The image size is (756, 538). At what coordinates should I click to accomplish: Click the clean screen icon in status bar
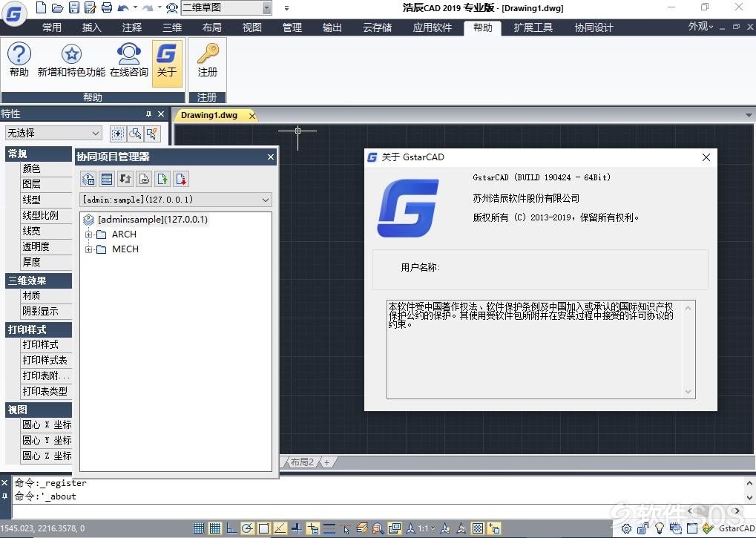692,528
